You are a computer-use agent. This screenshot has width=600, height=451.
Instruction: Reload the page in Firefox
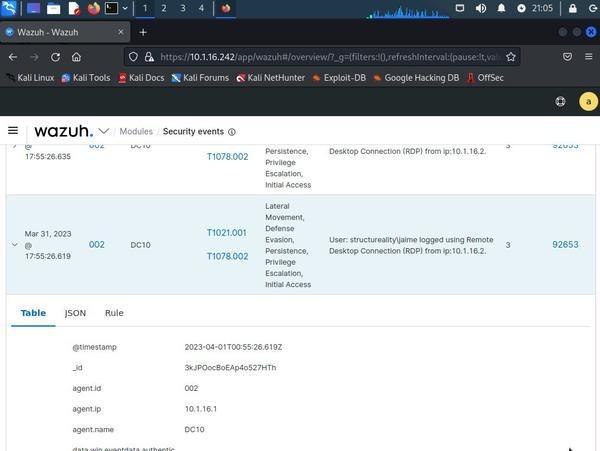tap(55, 57)
